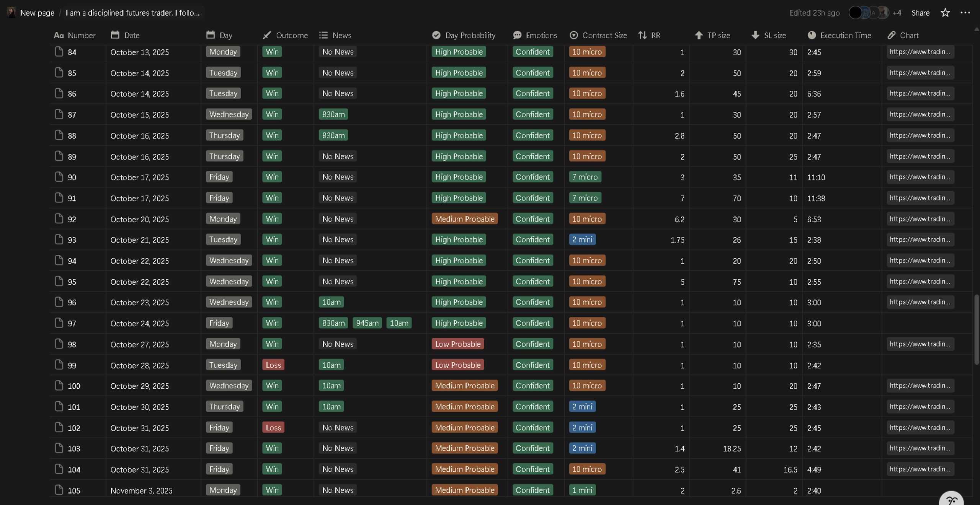Click the Date column calendar icon
The image size is (980, 505).
coord(115,35)
